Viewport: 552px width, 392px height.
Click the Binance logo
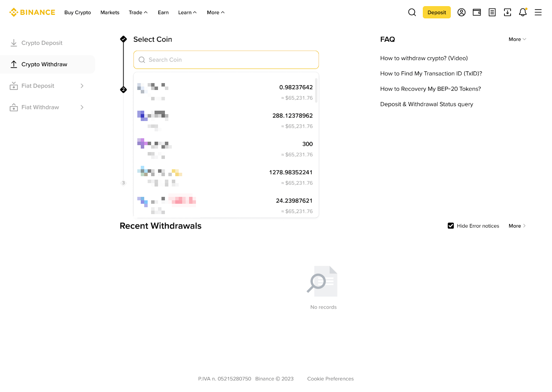coord(32,12)
